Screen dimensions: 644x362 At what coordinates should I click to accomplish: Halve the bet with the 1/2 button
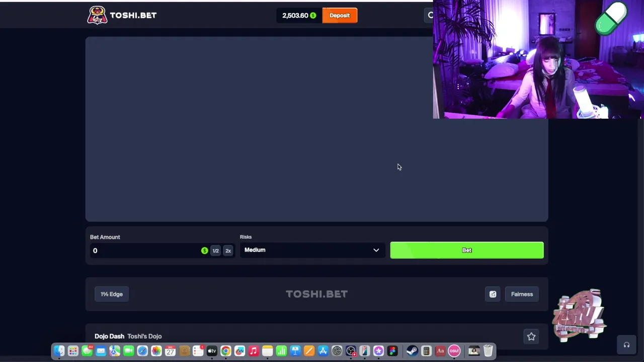pos(215,250)
